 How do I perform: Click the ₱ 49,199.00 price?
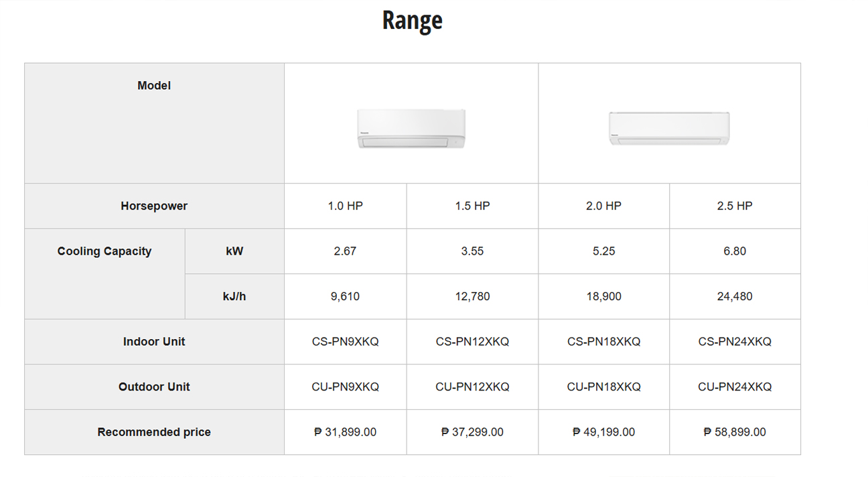tap(603, 432)
